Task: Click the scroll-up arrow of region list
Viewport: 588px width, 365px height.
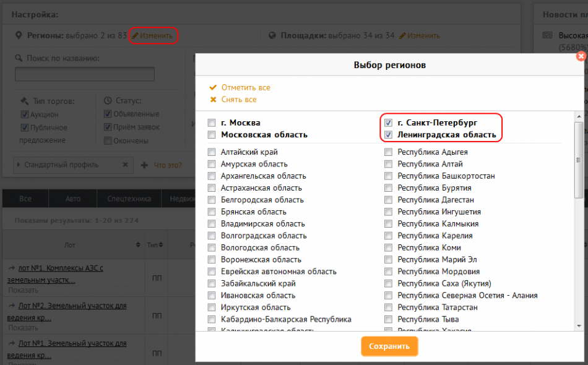Action: 579,116
